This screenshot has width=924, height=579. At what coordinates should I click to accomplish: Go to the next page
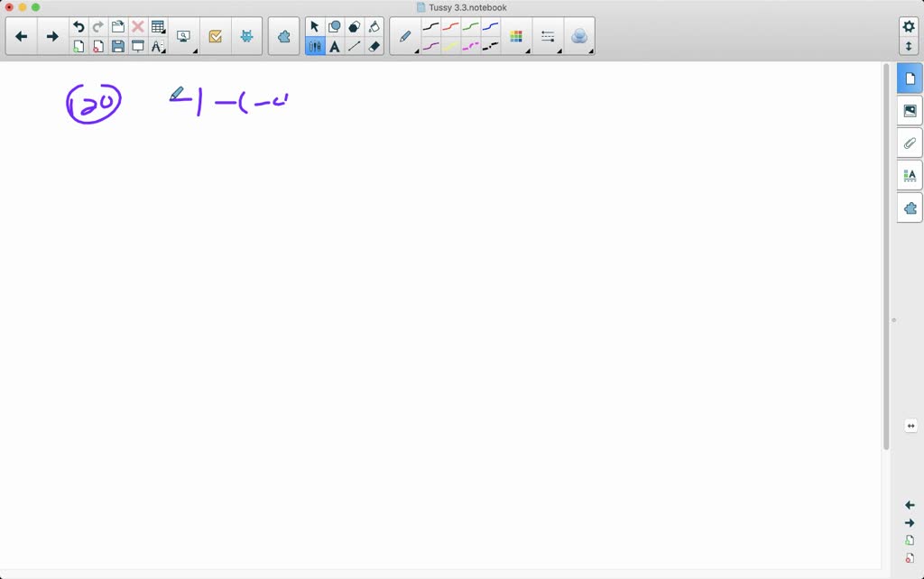pos(52,37)
